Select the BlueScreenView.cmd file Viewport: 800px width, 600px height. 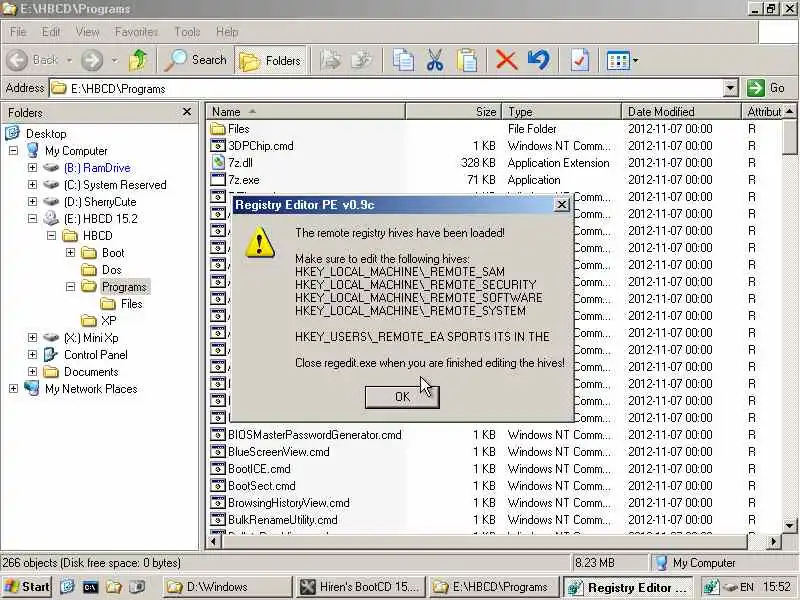click(279, 452)
